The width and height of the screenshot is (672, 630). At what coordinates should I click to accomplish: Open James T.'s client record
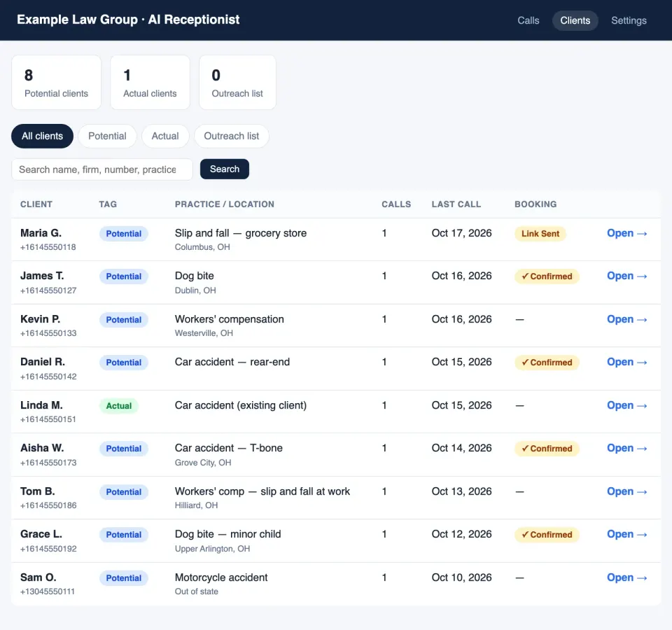click(626, 276)
